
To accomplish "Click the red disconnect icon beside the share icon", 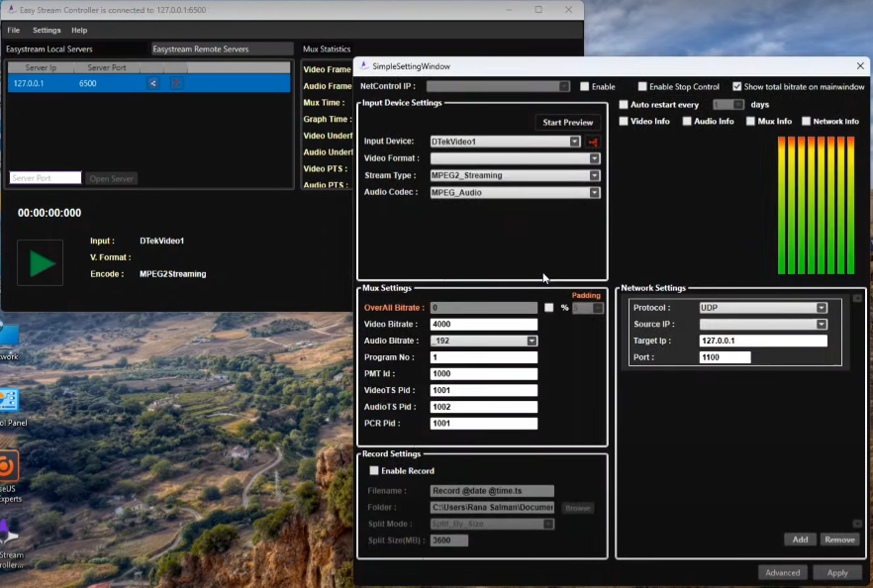I will point(176,83).
